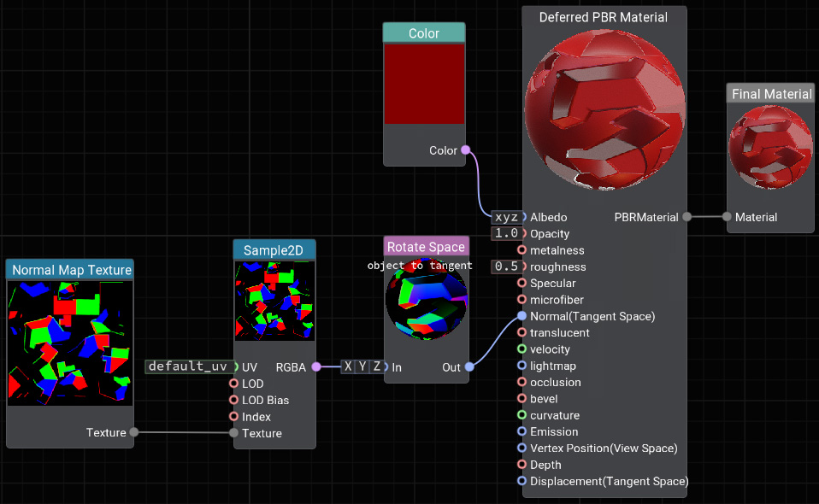Edit the 0.5 roughness value field
The width and height of the screenshot is (819, 504).
506,267
